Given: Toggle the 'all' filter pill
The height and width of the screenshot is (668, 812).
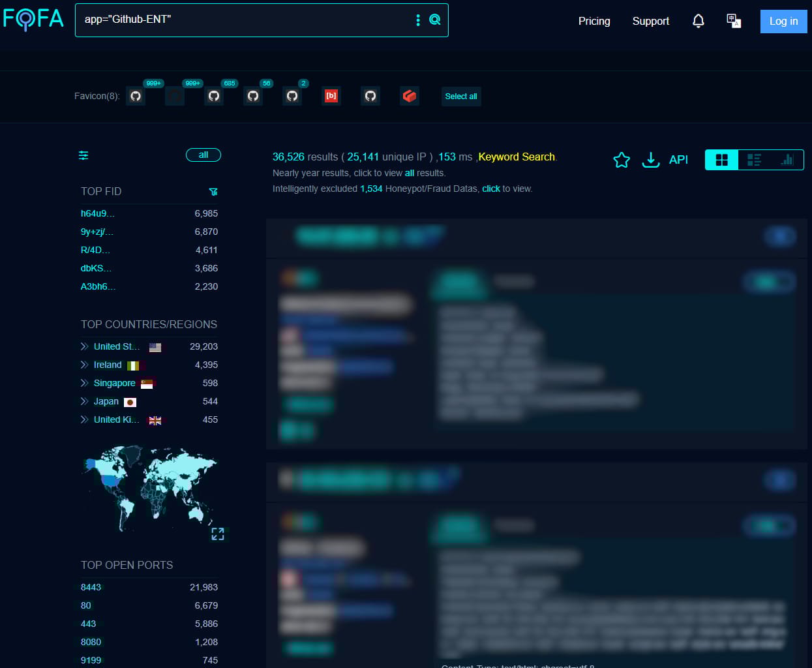Looking at the screenshot, I should click(x=203, y=155).
